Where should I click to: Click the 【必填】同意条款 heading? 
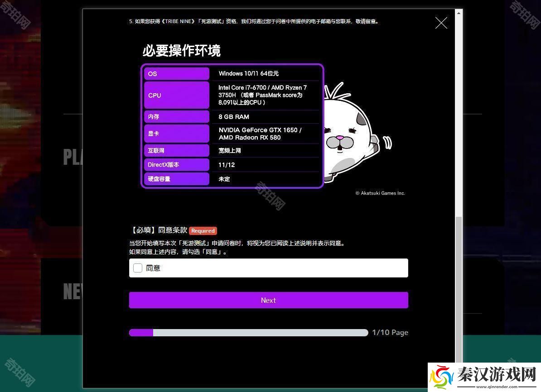pyautogui.click(x=159, y=230)
